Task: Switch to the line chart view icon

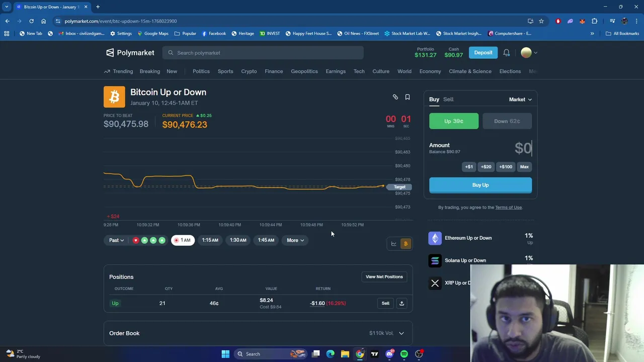Action: (x=394, y=244)
